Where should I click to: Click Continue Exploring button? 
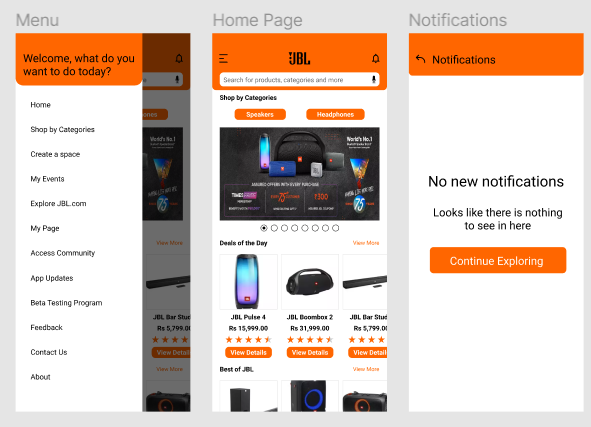(x=498, y=260)
